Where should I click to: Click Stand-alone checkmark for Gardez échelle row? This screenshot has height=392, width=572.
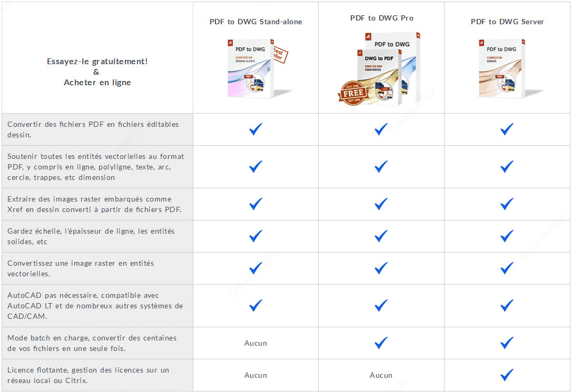tap(256, 236)
